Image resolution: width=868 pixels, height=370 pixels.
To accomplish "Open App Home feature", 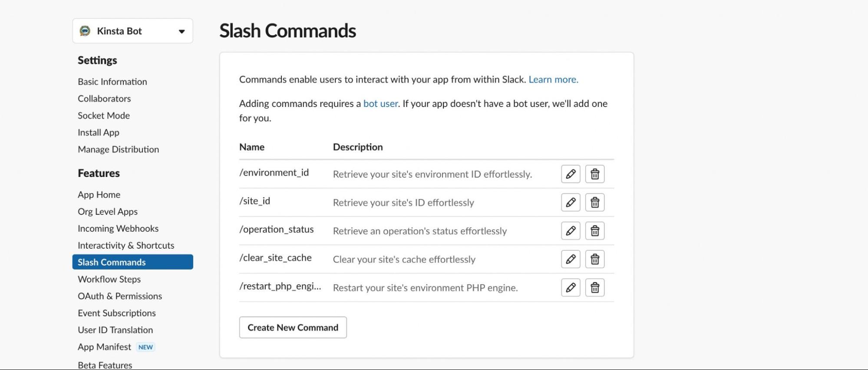I will [99, 195].
